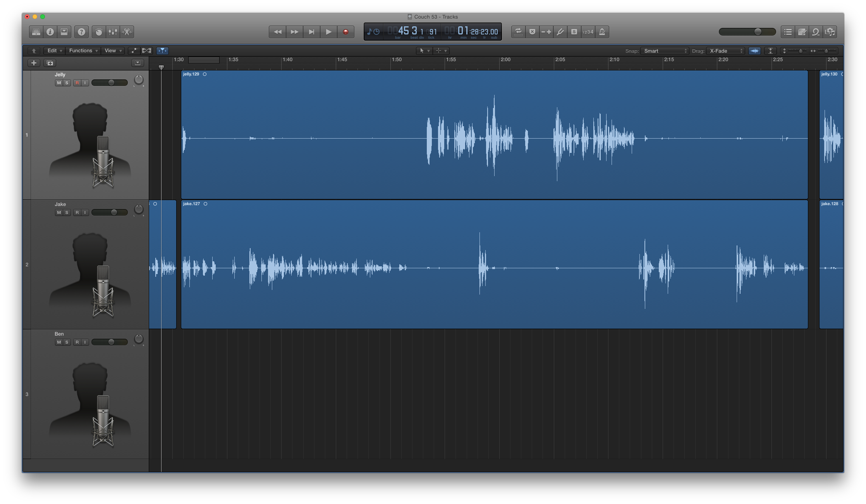Screen dimensions: 866x504
Task: Select the Jelly track name
Action: pos(60,74)
